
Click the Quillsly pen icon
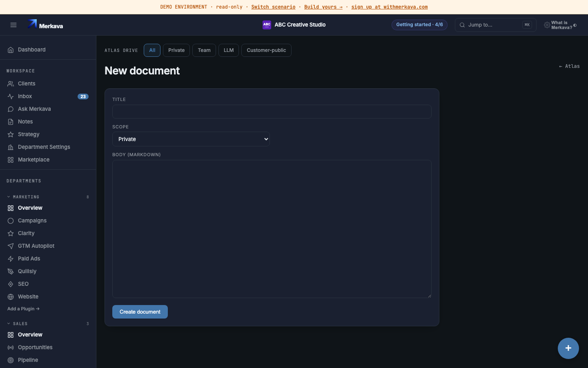[x=11, y=272]
